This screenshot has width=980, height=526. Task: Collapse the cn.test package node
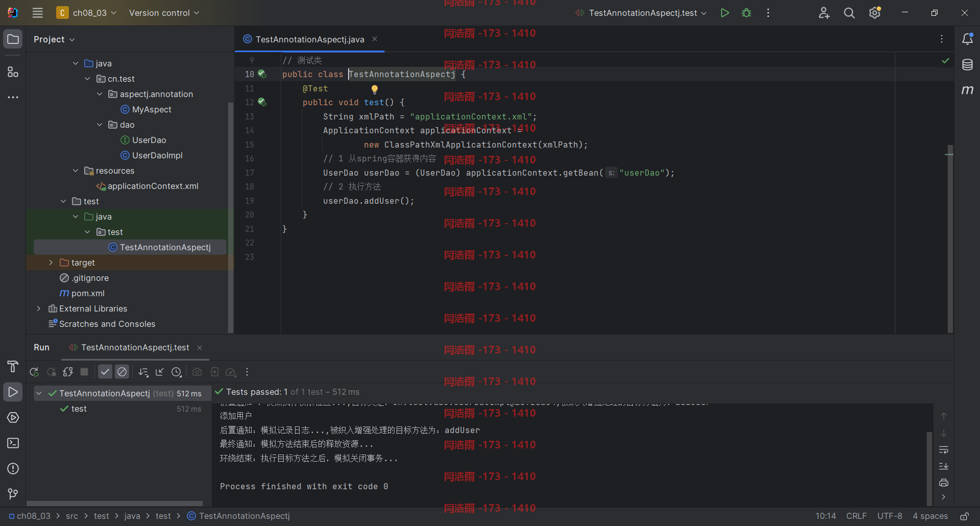[87, 79]
